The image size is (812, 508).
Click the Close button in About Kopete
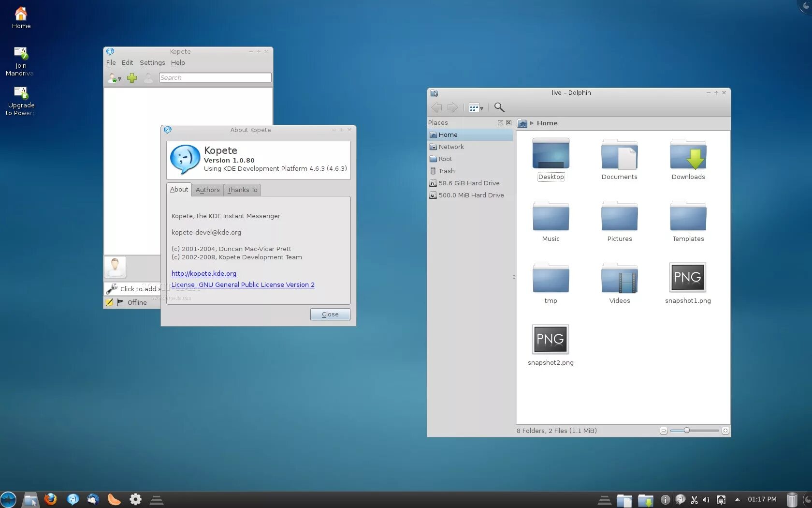330,314
